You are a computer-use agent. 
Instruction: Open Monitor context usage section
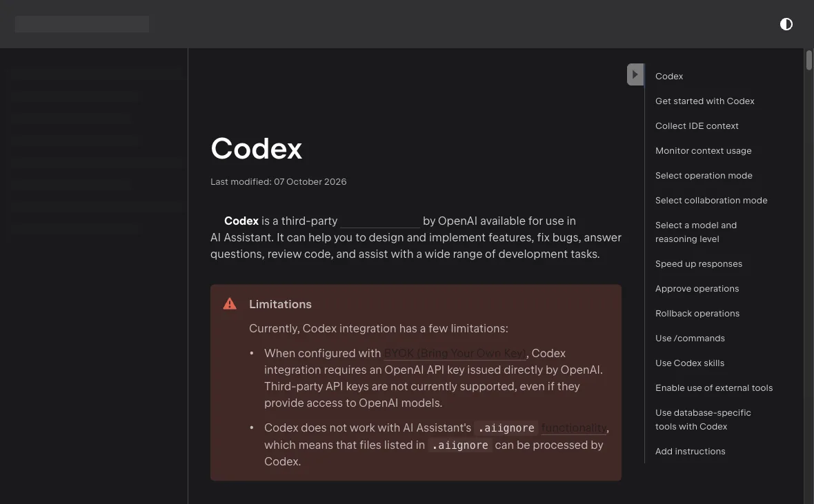703,151
